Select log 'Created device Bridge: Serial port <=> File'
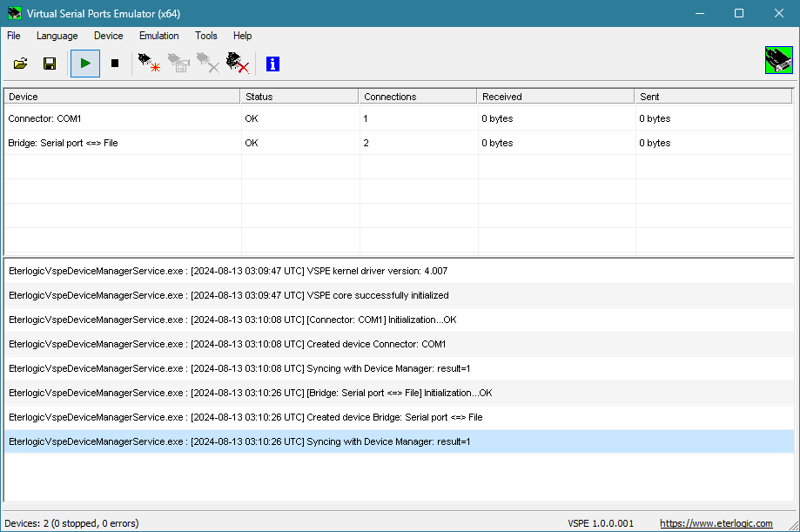Image resolution: width=800 pixels, height=532 pixels. tap(399, 418)
